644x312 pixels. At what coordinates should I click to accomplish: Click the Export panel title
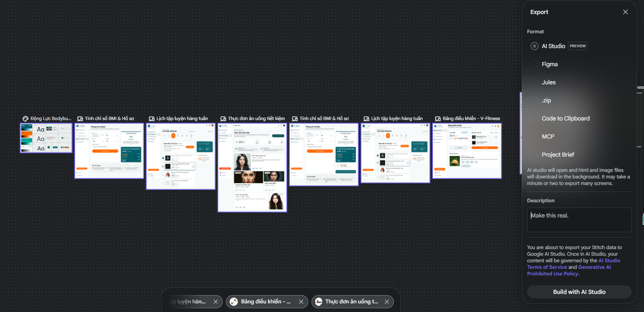click(x=539, y=12)
